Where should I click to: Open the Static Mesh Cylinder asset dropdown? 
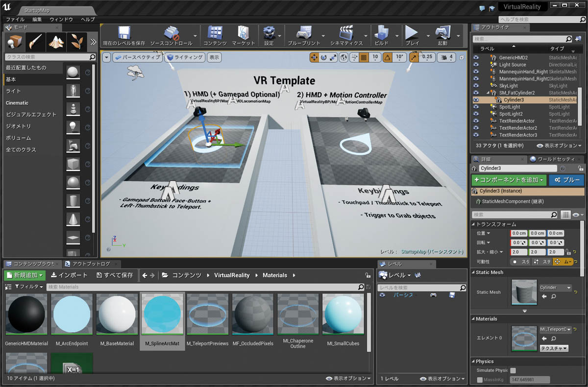coord(555,288)
